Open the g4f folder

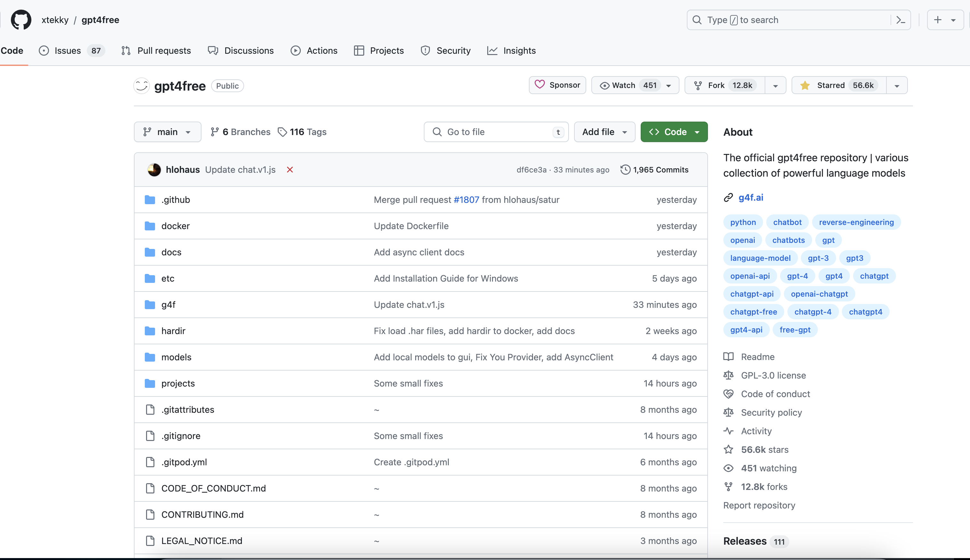[x=168, y=305]
